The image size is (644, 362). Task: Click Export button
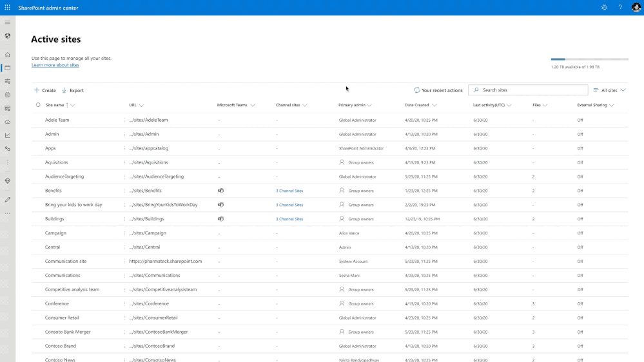73,90
